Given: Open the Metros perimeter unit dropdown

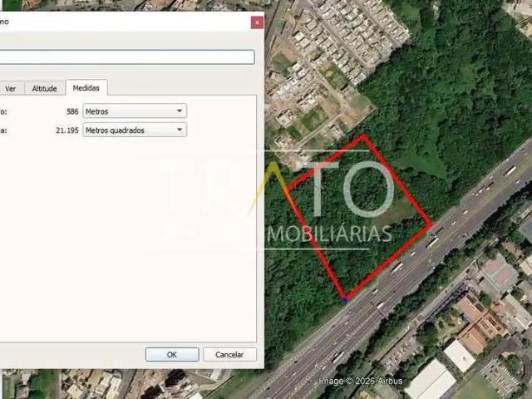Looking at the screenshot, I should [135, 111].
